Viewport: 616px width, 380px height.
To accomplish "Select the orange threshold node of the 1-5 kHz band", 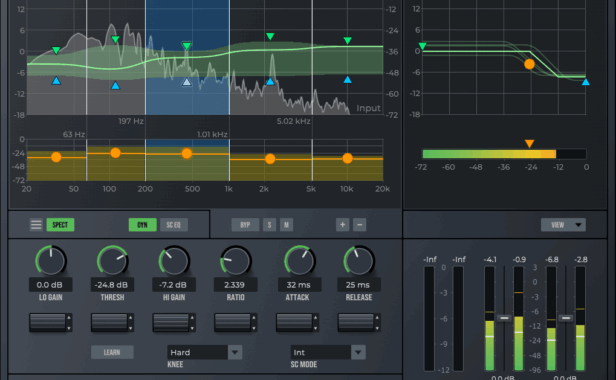I will click(270, 159).
